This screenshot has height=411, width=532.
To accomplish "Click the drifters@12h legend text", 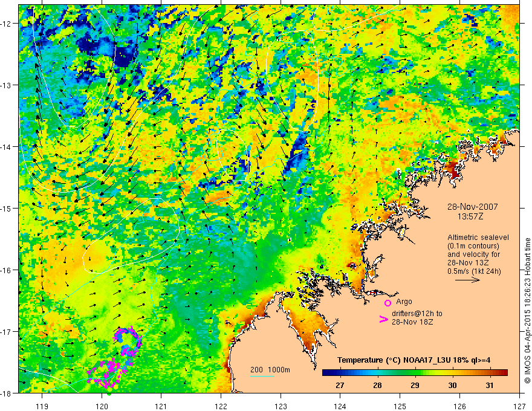I will 417,318.
